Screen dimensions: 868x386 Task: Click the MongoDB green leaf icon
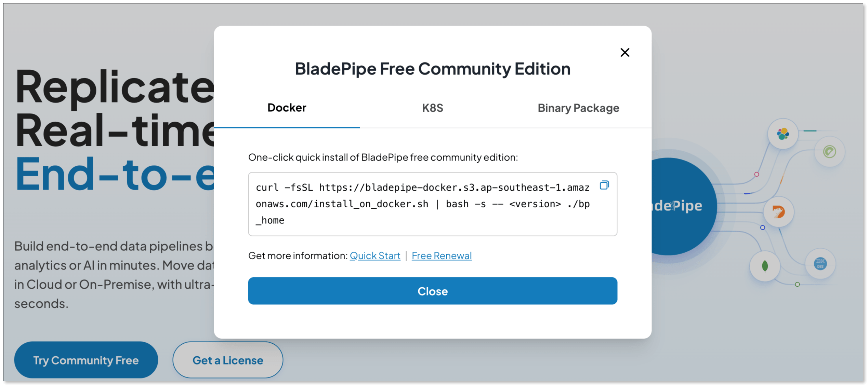pos(765,266)
